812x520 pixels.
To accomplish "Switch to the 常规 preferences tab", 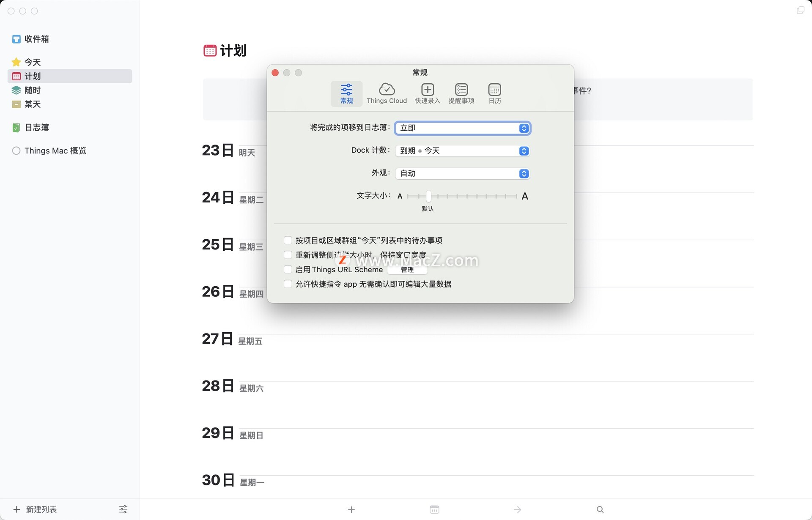I will (x=346, y=93).
